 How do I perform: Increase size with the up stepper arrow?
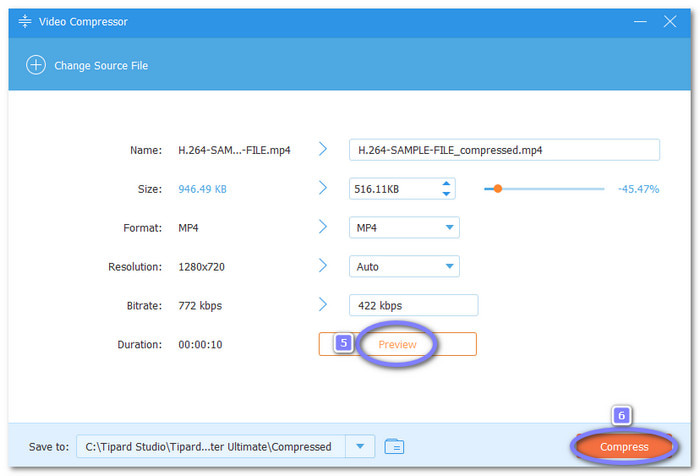(x=446, y=184)
